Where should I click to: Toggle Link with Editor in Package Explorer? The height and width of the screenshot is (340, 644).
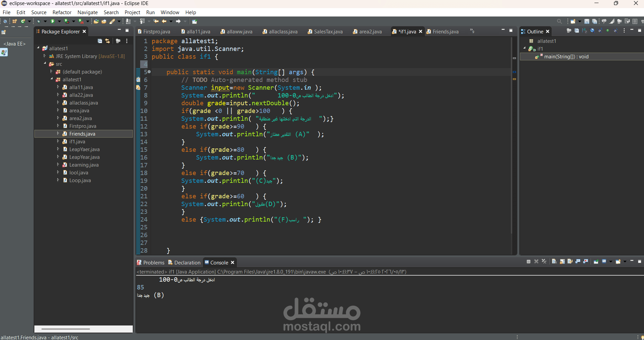coord(108,41)
